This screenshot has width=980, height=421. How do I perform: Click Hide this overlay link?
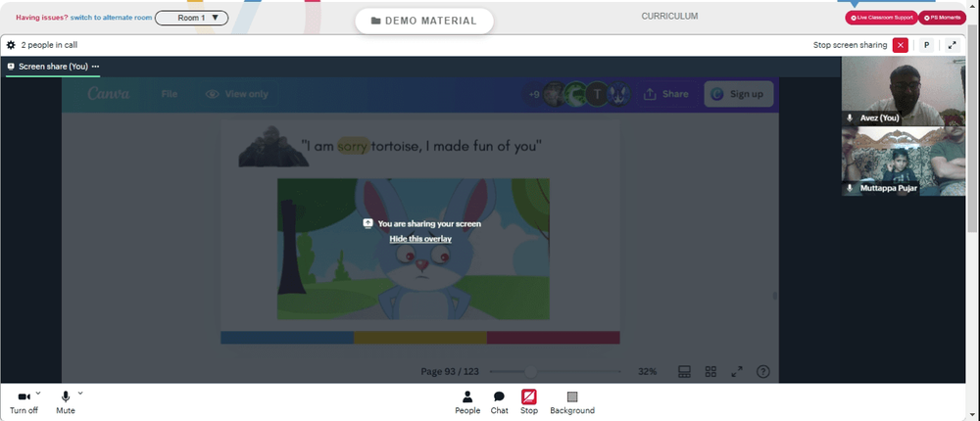420,239
